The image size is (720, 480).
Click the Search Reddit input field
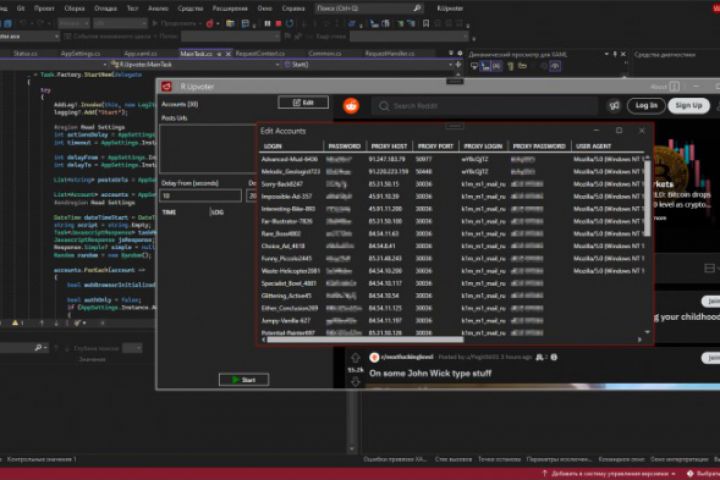[x=484, y=106]
